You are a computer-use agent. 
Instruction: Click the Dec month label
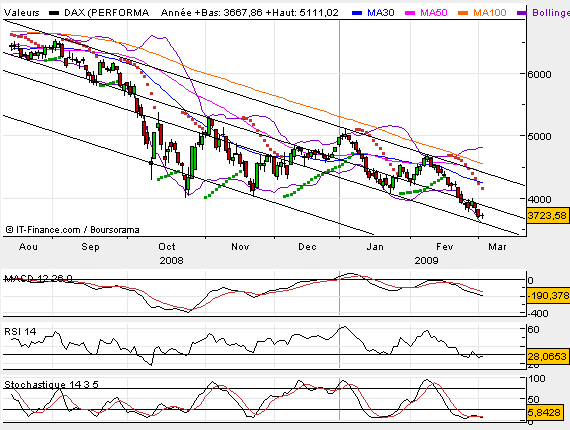point(307,247)
